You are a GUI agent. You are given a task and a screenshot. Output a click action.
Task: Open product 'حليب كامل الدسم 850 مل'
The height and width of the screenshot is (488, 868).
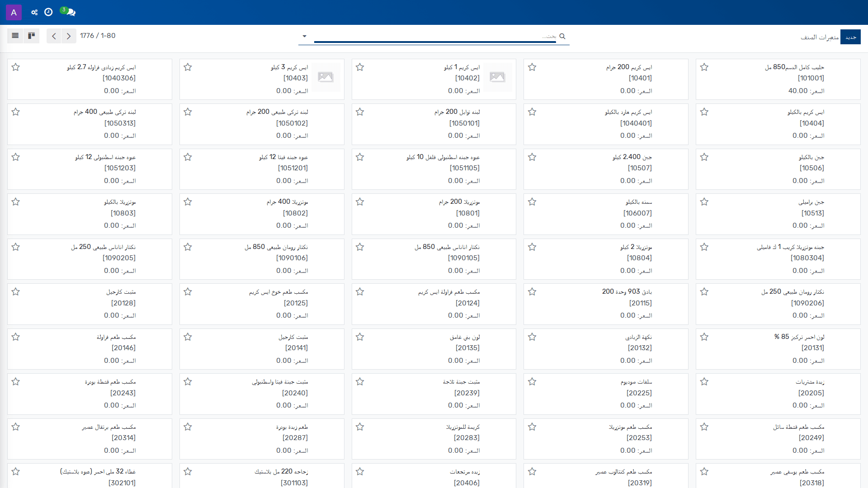tap(794, 67)
